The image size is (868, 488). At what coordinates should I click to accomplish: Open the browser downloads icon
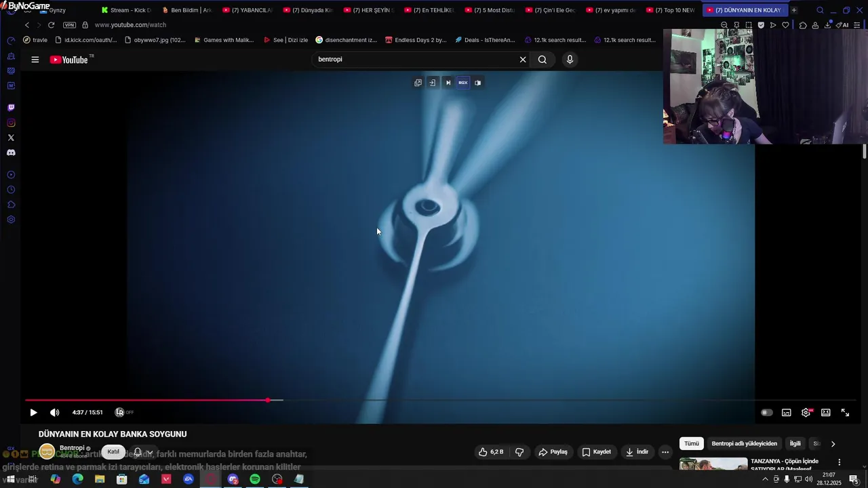point(827,25)
